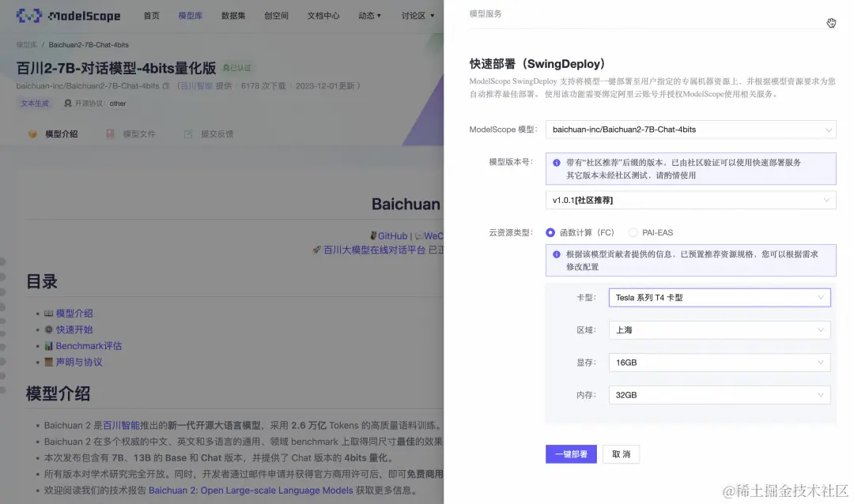Click the scroll-to-top icon in 模型服务 panel
Viewport: 854px width, 504px height.
(831, 23)
